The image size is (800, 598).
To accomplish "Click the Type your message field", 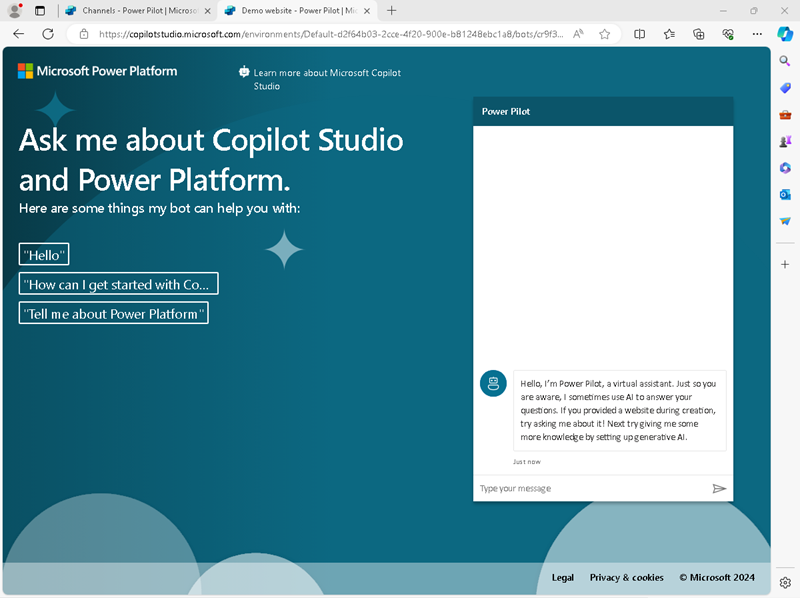I will click(592, 488).
